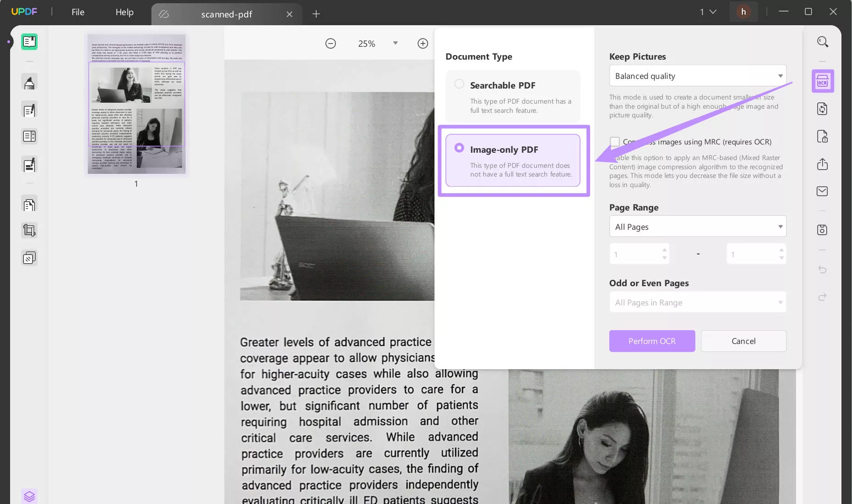This screenshot has width=852, height=504.
Task: Select the Crop Pages tool
Action: [x=29, y=230]
